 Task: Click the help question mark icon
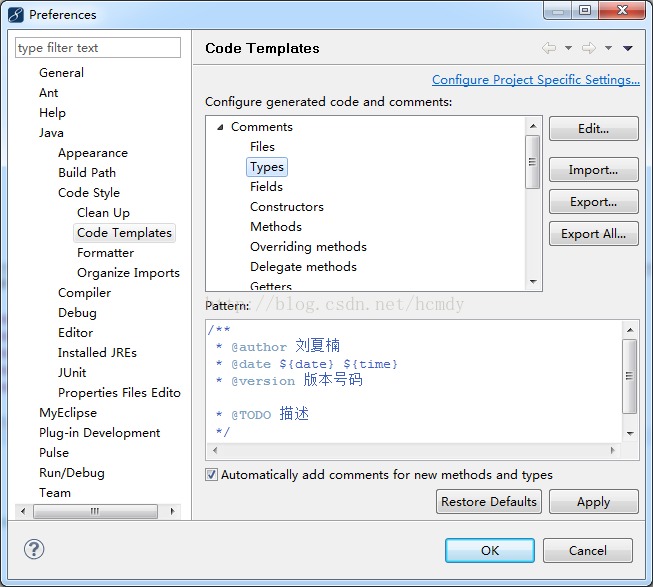click(34, 549)
